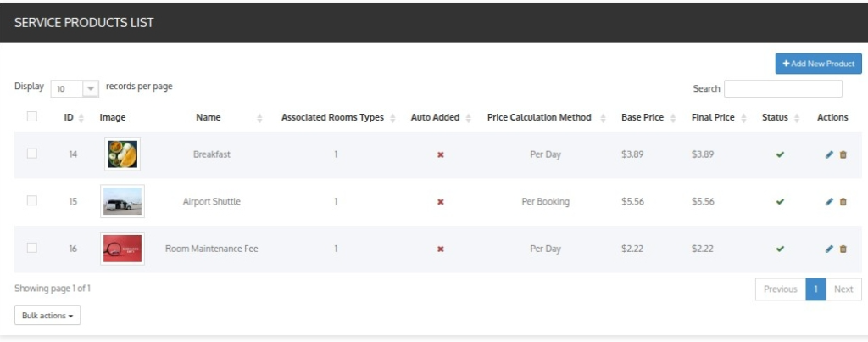Expand the Bulk actions dropdown
This screenshot has width=868, height=342.
[x=47, y=315]
